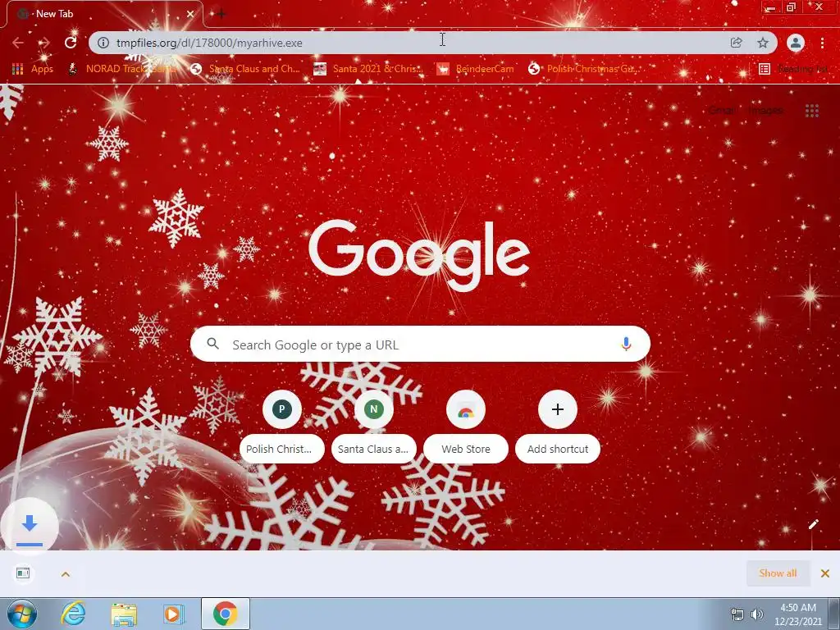Open Windows Explorer from taskbar
This screenshot has width=840, height=630.
click(x=124, y=614)
